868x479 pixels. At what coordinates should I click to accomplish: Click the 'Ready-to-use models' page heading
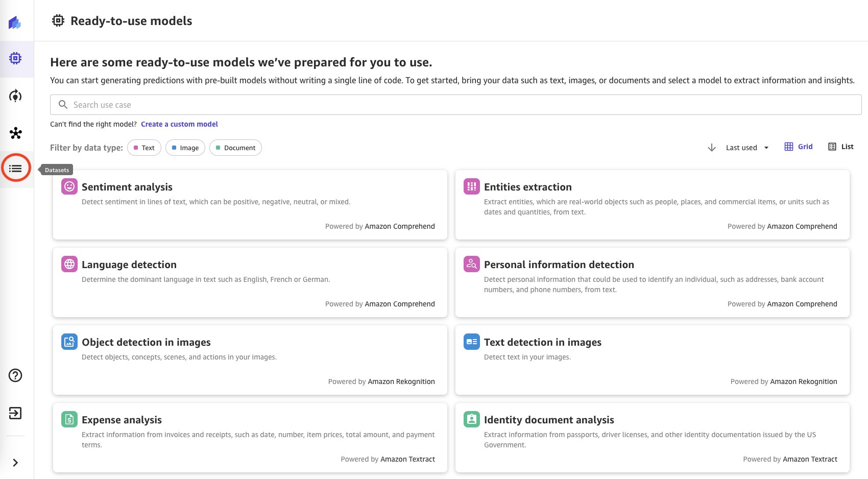tap(131, 21)
